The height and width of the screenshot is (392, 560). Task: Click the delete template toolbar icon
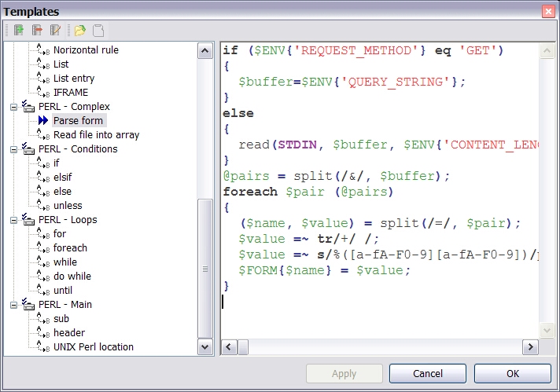point(37,31)
